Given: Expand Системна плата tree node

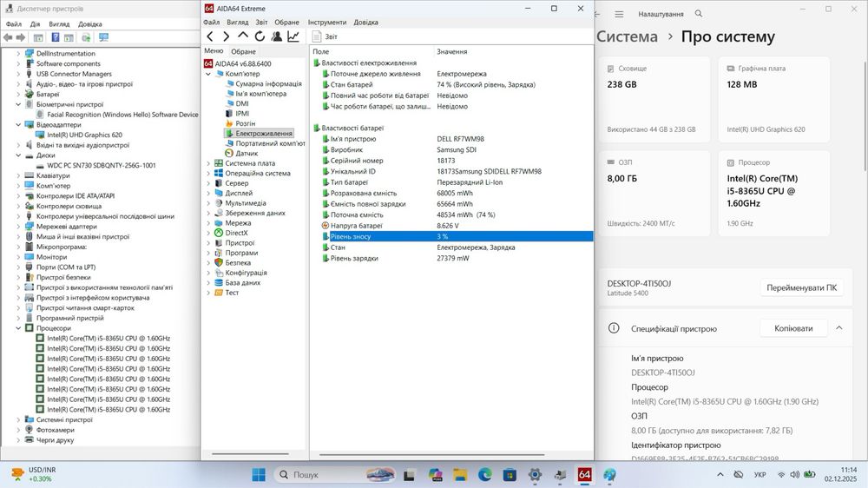Looking at the screenshot, I should click(208, 163).
